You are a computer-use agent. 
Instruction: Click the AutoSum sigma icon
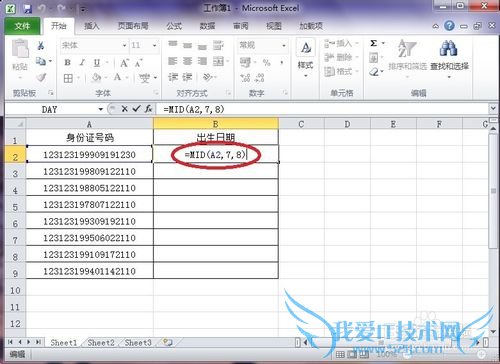(374, 43)
